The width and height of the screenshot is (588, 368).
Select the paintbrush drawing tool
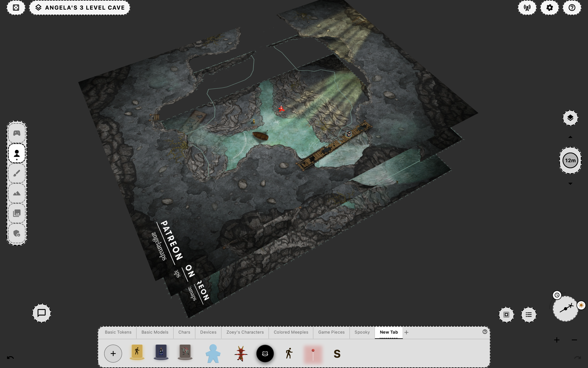[x=17, y=173]
